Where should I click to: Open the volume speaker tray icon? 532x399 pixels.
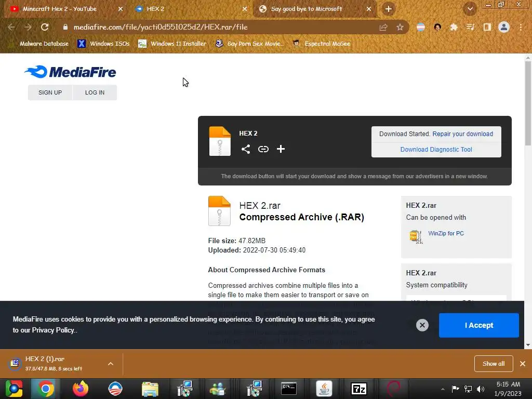(x=481, y=389)
